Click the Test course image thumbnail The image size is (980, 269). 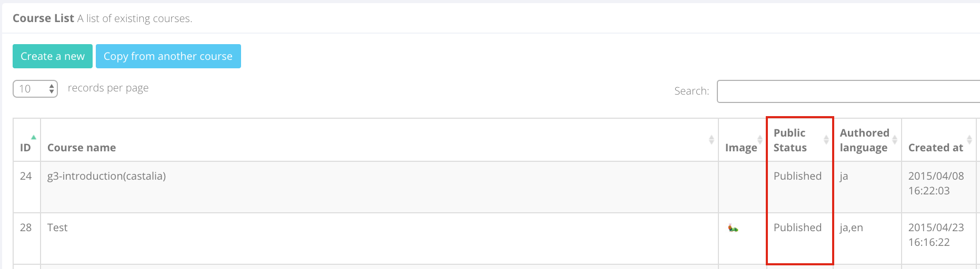733,228
